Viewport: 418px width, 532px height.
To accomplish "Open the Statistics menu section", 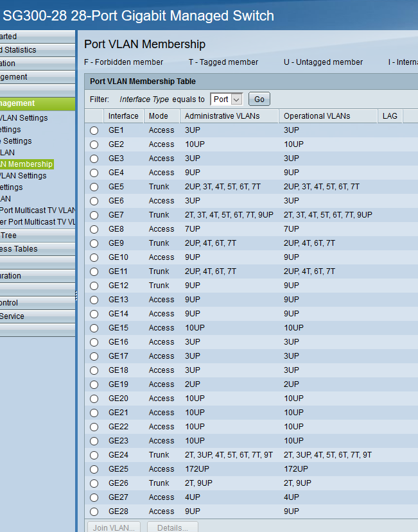I will click(37, 50).
